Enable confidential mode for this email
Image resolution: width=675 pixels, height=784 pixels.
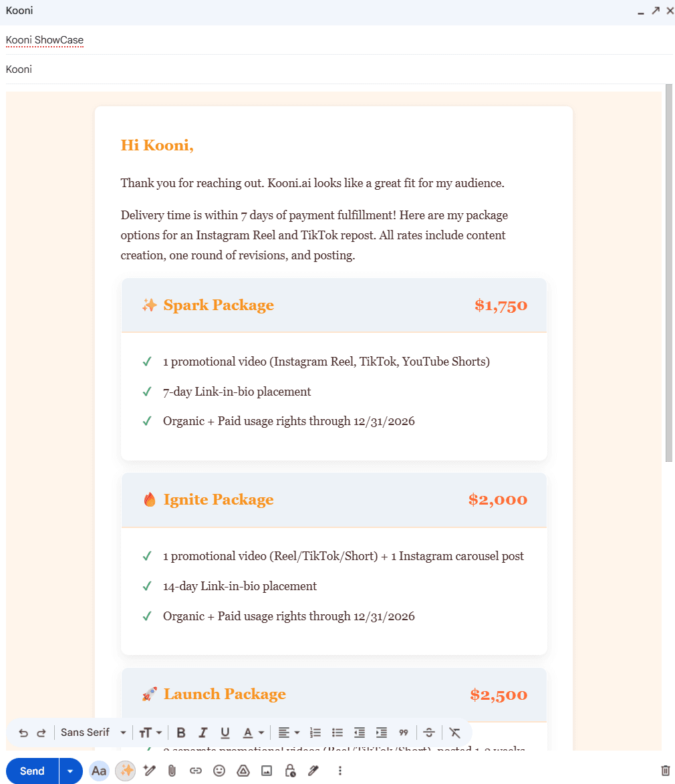(x=289, y=771)
